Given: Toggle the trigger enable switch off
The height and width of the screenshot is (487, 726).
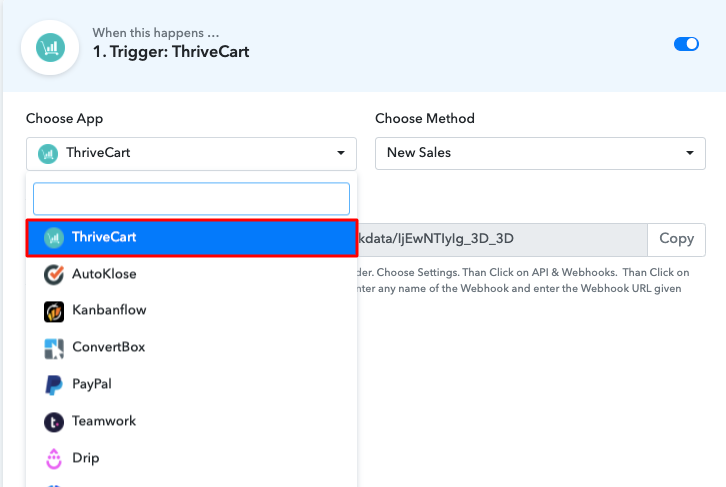Looking at the screenshot, I should (x=686, y=44).
